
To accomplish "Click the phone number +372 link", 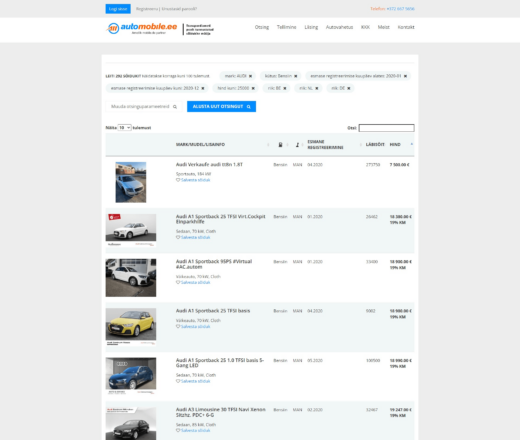I will 401,9.
